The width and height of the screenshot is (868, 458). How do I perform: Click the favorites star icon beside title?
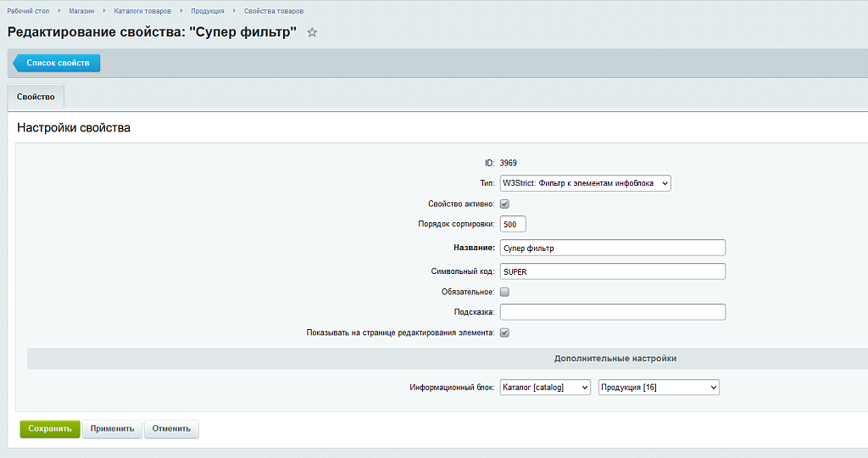pos(312,32)
